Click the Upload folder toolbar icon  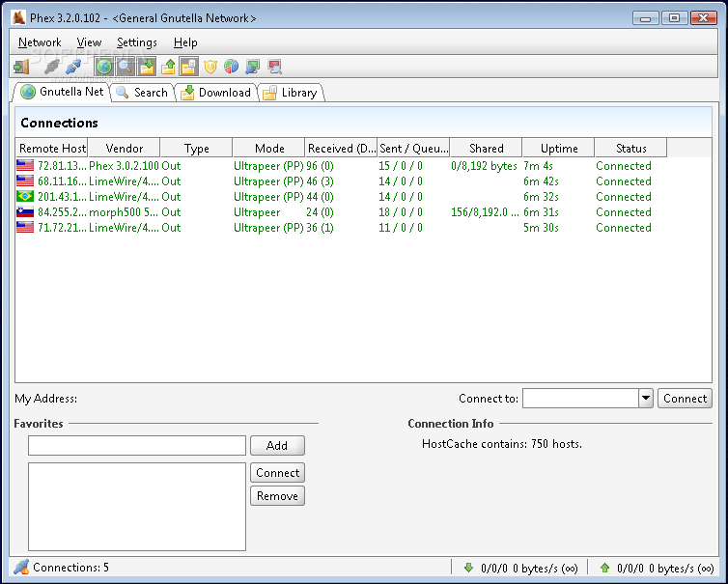point(168,67)
